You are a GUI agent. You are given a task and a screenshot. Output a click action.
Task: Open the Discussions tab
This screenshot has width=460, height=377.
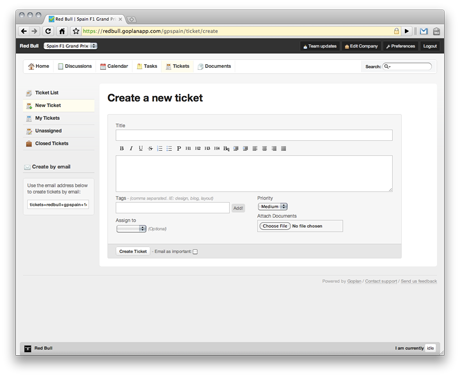click(x=75, y=66)
